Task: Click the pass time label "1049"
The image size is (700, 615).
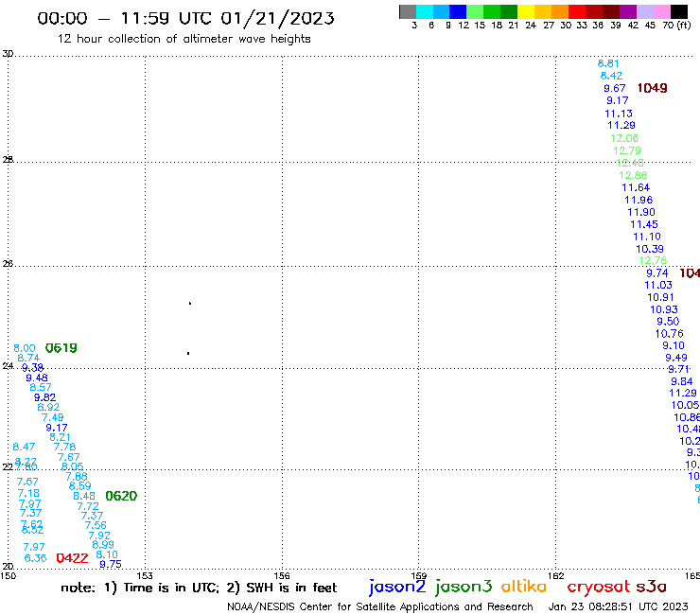Action: (x=653, y=88)
